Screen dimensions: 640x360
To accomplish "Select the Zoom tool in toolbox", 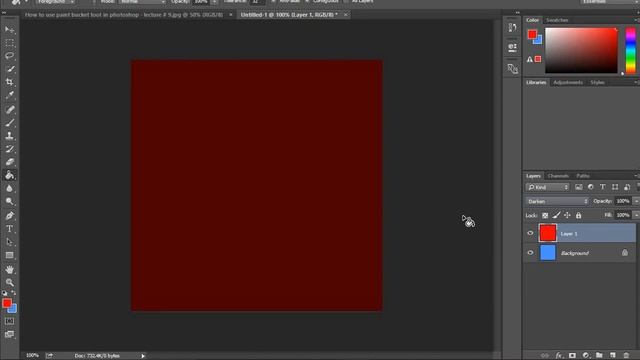I will point(9,282).
